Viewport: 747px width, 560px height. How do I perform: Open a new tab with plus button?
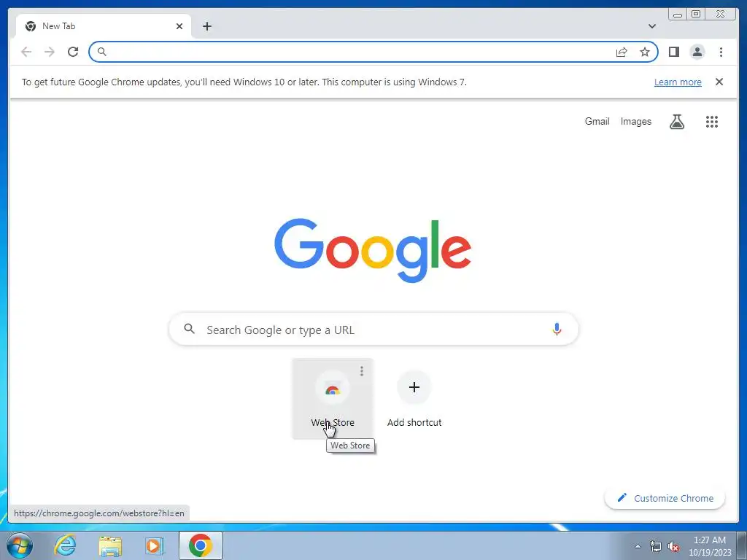click(x=206, y=26)
